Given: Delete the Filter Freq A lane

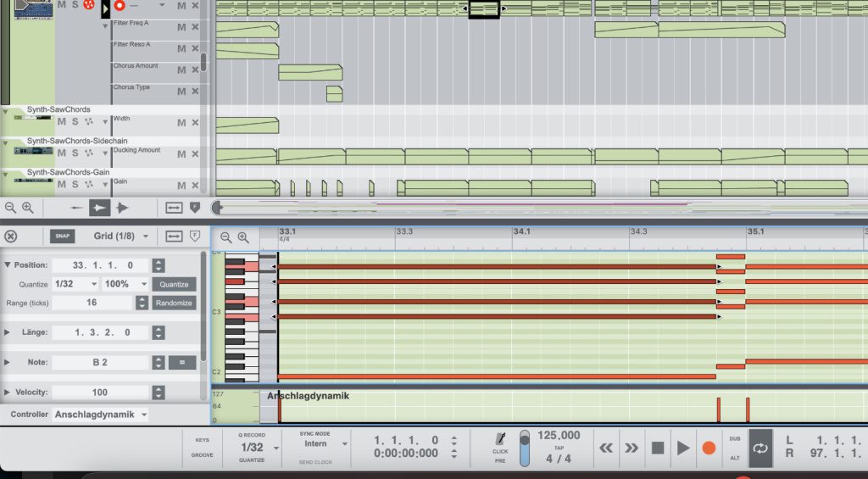Looking at the screenshot, I should tap(196, 27).
